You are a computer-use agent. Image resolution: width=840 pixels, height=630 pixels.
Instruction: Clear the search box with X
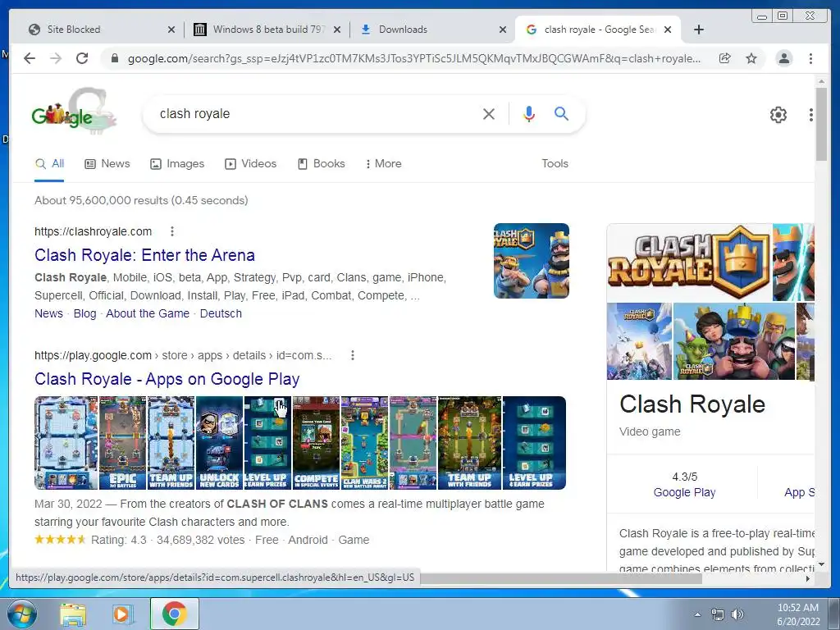pos(489,113)
